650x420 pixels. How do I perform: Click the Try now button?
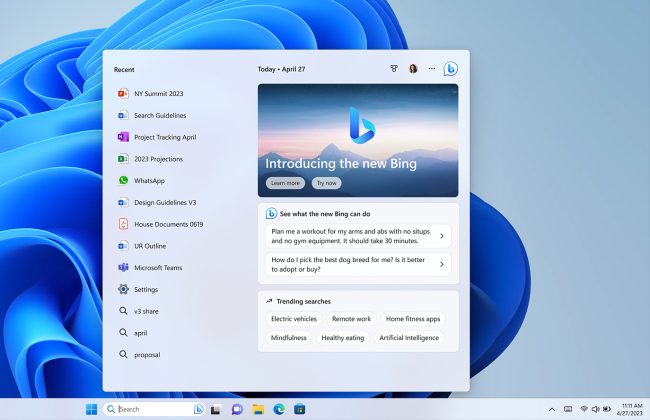(x=327, y=183)
